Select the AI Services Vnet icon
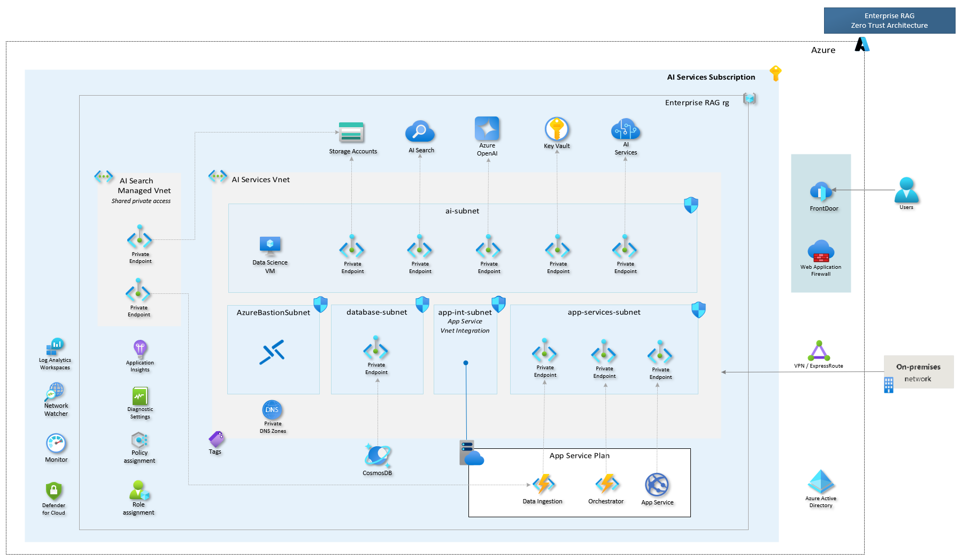962x560 pixels. [218, 176]
